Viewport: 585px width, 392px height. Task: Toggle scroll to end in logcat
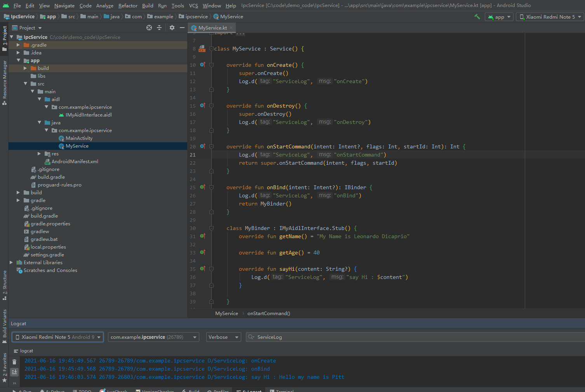click(x=14, y=372)
